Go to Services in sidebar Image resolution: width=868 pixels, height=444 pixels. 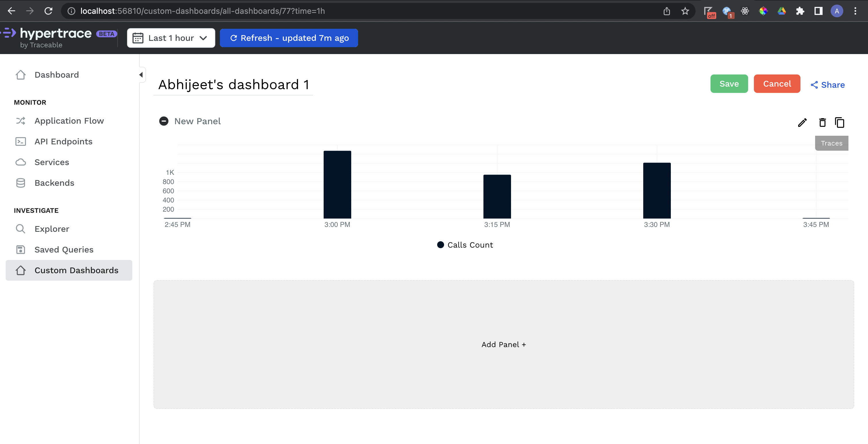point(51,162)
